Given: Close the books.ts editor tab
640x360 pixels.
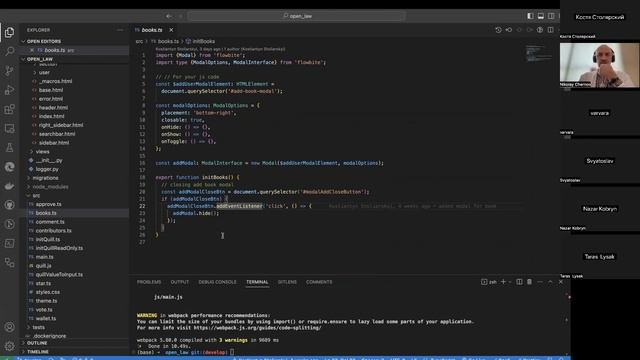Looking at the screenshot, I should click(171, 30).
